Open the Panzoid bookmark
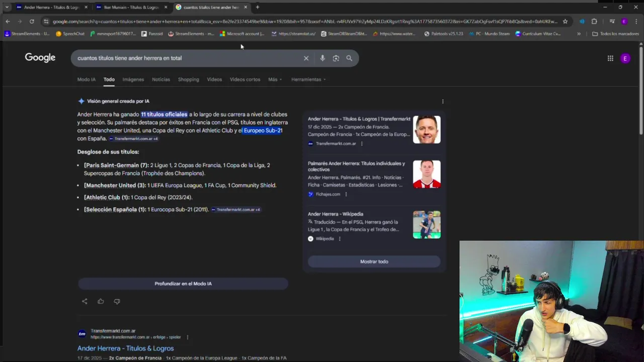 coord(152,34)
